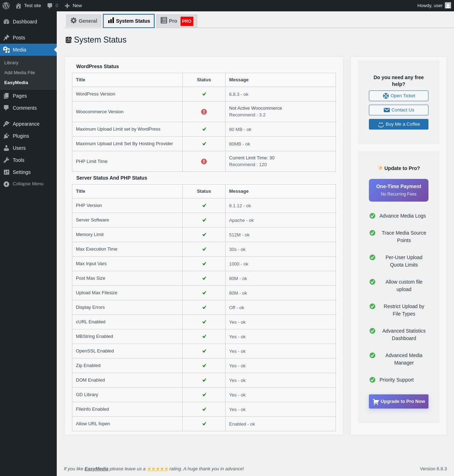The width and height of the screenshot is (454, 476).
Task: Click the WordPress logo in admin bar
Action: pos(6,6)
